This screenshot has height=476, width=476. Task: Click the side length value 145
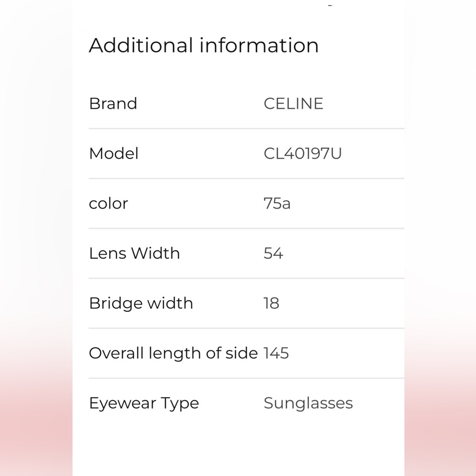[x=276, y=353]
